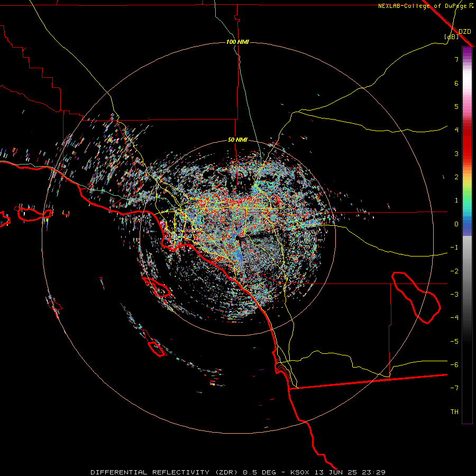Viewport: 476px width, 476px height.
Task: Select the -6 dB scale value
Action: pyautogui.click(x=454, y=365)
